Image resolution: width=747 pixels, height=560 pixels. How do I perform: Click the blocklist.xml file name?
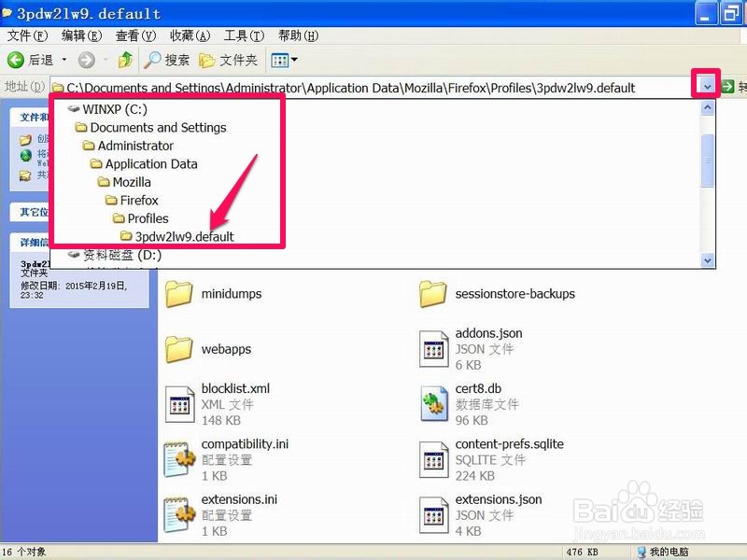[x=235, y=388]
